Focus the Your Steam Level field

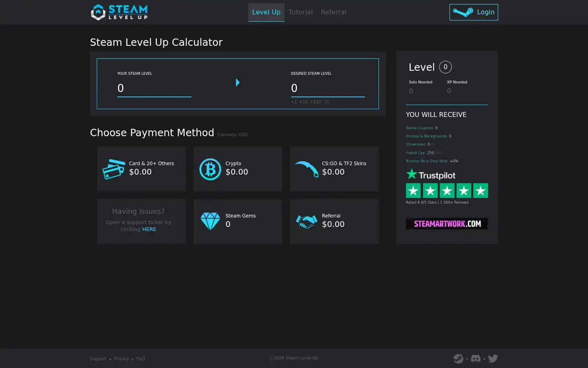point(154,88)
